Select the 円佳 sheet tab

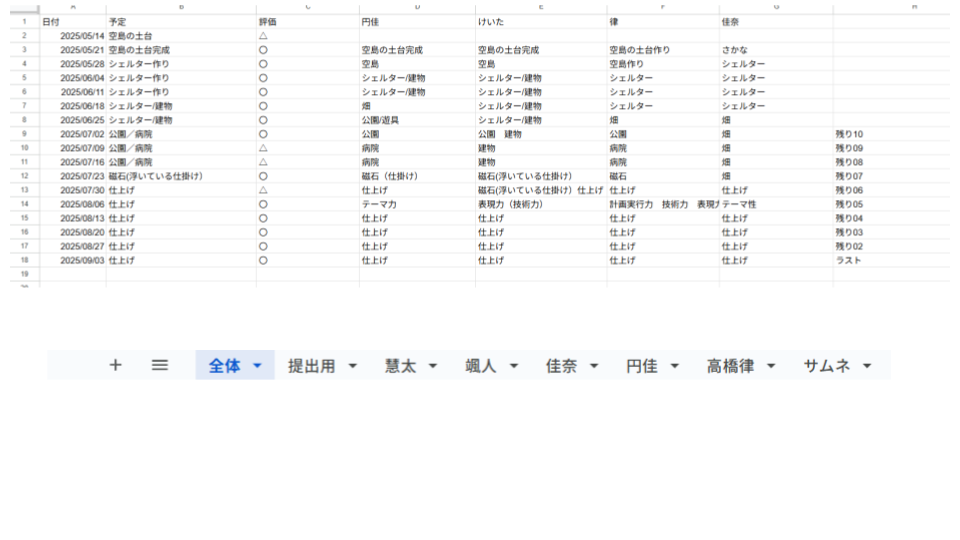coord(641,366)
